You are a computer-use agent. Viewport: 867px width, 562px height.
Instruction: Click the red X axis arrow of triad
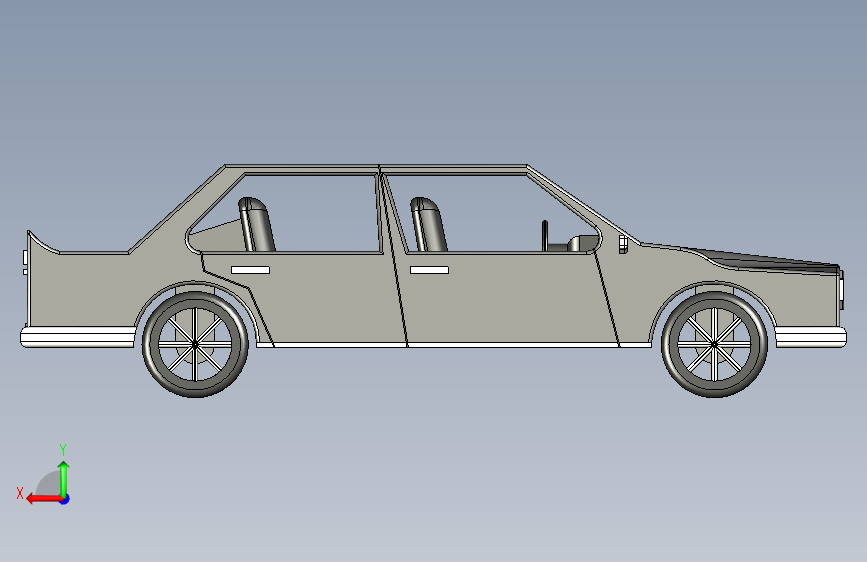[x=43, y=499]
